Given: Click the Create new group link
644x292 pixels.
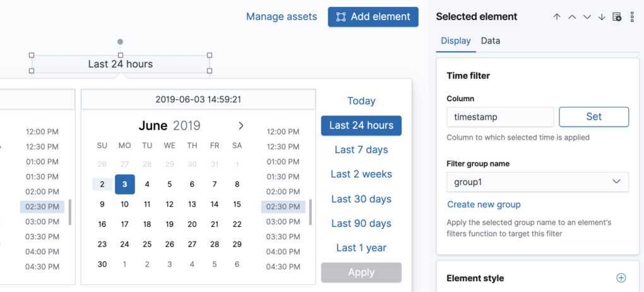Looking at the screenshot, I should (x=484, y=205).
